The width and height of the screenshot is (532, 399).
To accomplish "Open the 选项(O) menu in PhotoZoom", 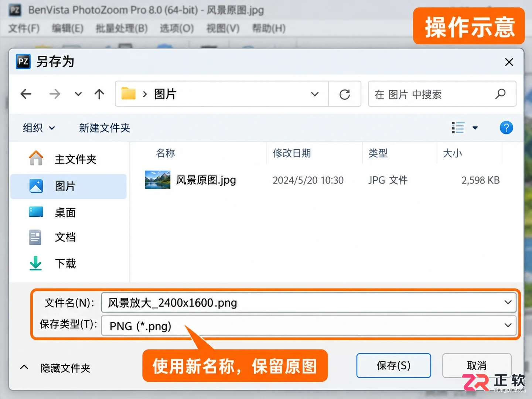I will click(x=177, y=28).
